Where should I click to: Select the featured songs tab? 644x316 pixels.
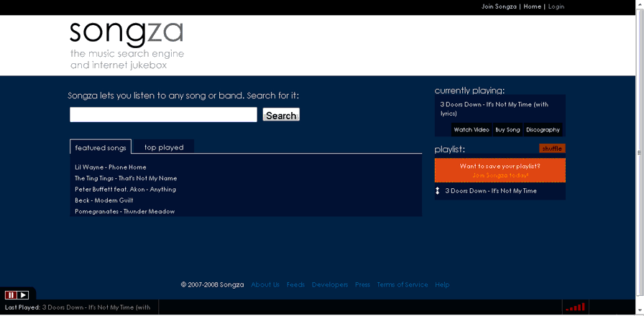[x=101, y=147]
